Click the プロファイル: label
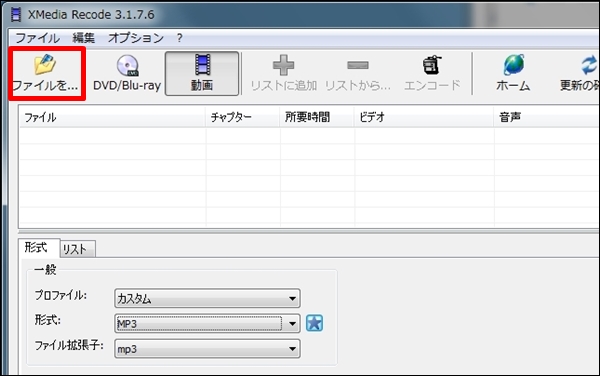 click(61, 295)
